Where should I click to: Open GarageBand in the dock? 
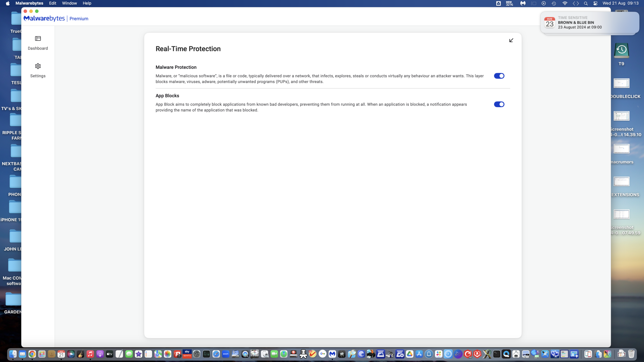click(80, 354)
